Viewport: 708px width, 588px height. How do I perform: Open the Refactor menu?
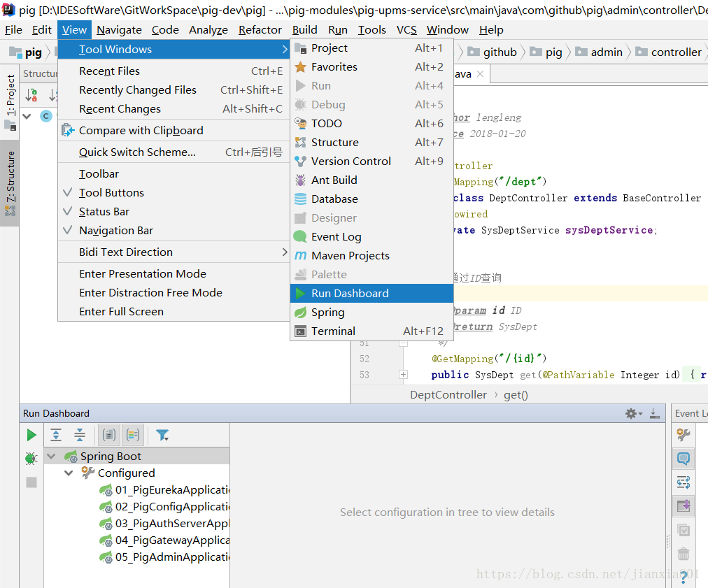(260, 30)
